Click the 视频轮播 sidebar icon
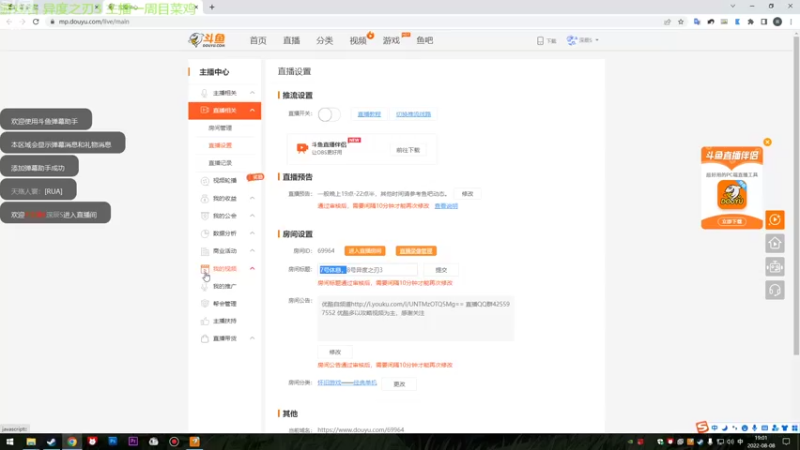The height and width of the screenshot is (450, 800). click(x=205, y=181)
